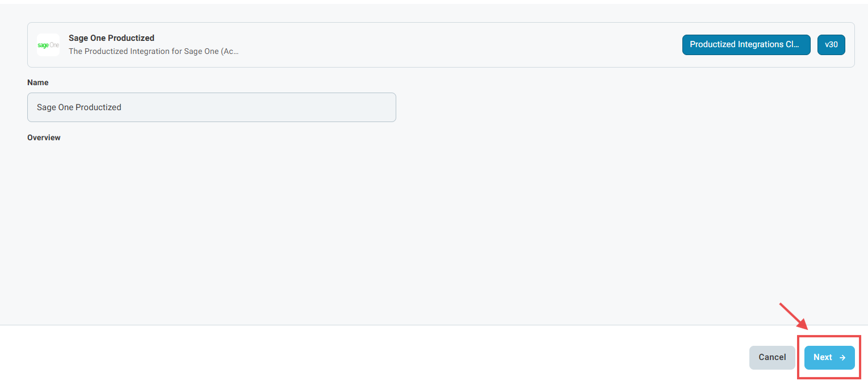Focus the Name input field
The image size is (868, 381).
click(x=211, y=107)
